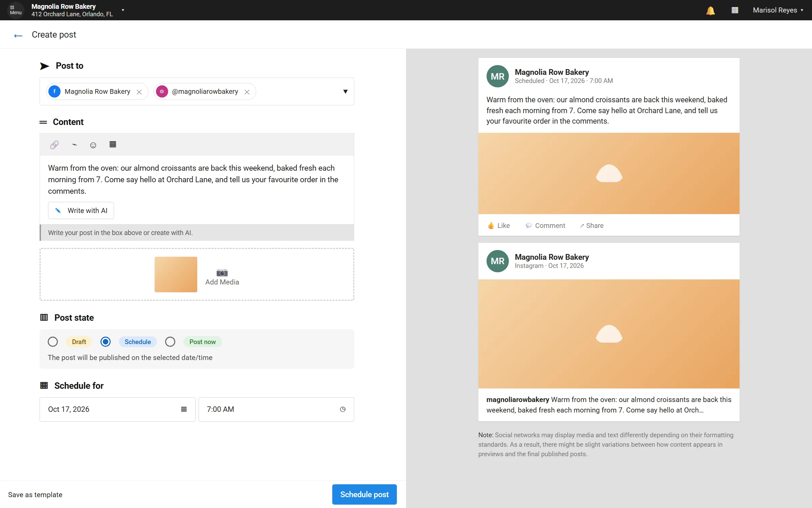
Task: Click the grid icon in editor toolbar
Action: coord(113,144)
